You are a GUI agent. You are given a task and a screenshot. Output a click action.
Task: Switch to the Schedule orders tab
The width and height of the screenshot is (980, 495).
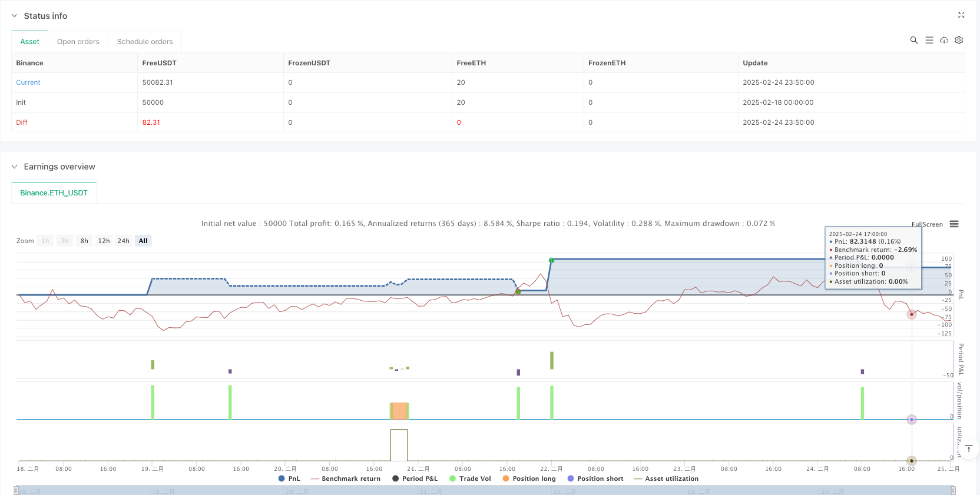click(x=145, y=42)
